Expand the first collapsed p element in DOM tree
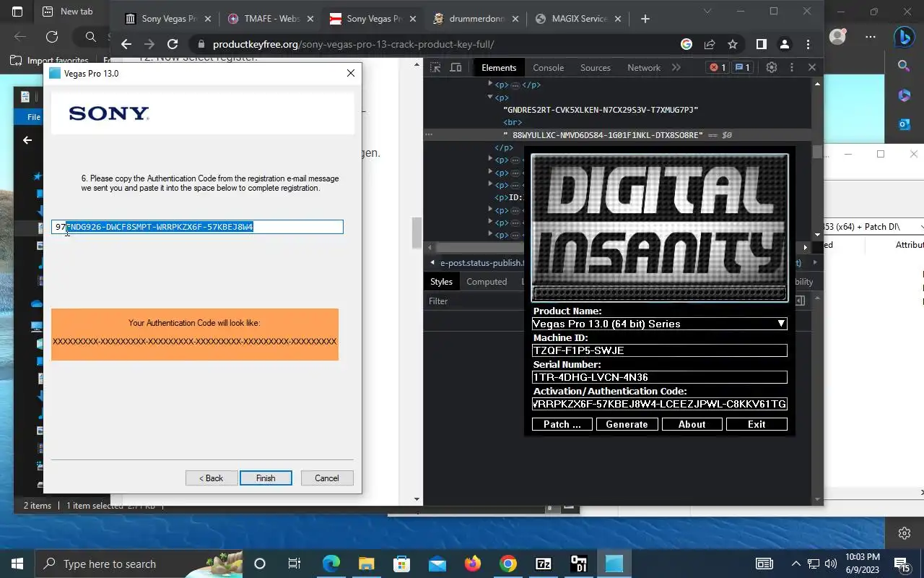This screenshot has height=578, width=924. [x=490, y=85]
